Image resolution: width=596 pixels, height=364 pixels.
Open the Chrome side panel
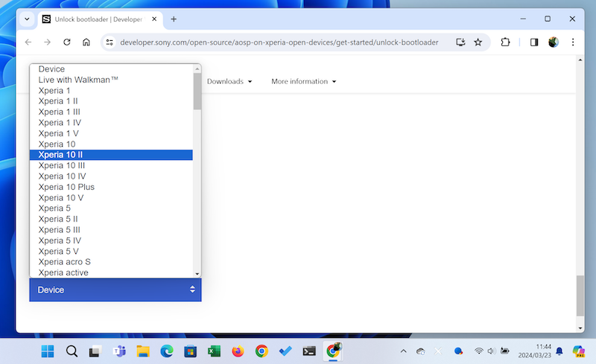coord(534,42)
